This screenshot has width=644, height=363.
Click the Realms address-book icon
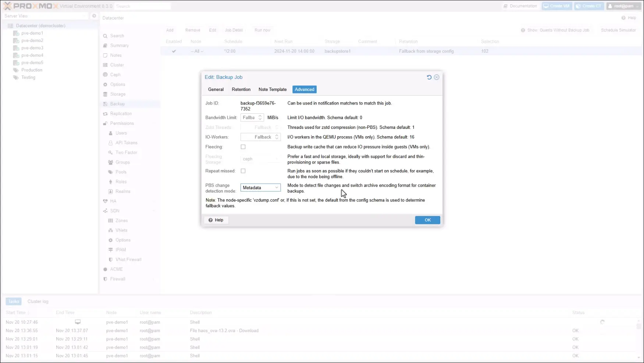click(110, 191)
